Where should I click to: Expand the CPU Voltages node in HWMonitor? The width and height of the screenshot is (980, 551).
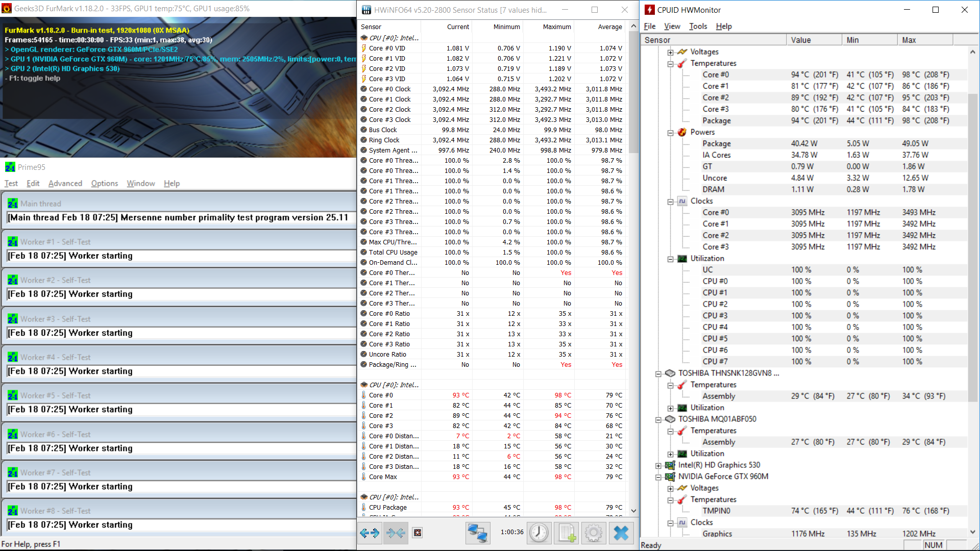pos(670,52)
